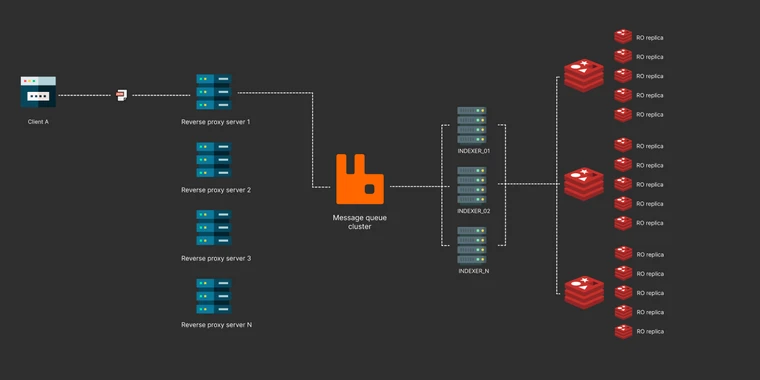Select the 'Message queue cluster' caption

point(360,222)
